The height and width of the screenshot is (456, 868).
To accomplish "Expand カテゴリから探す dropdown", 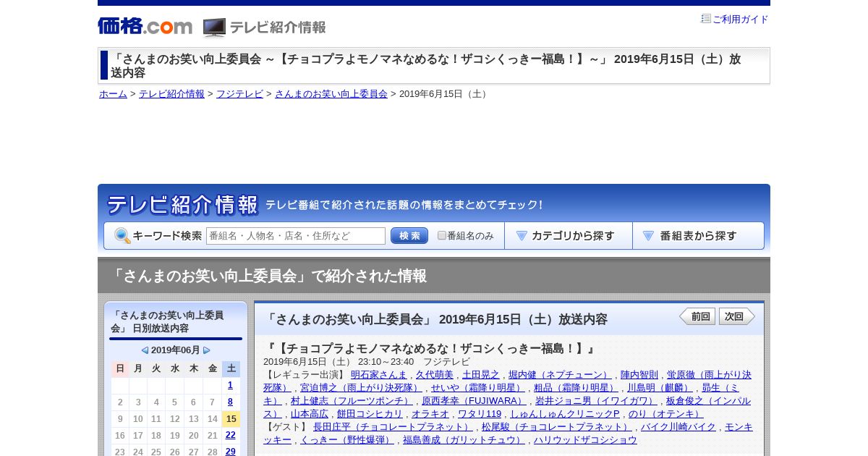I will tap(569, 236).
